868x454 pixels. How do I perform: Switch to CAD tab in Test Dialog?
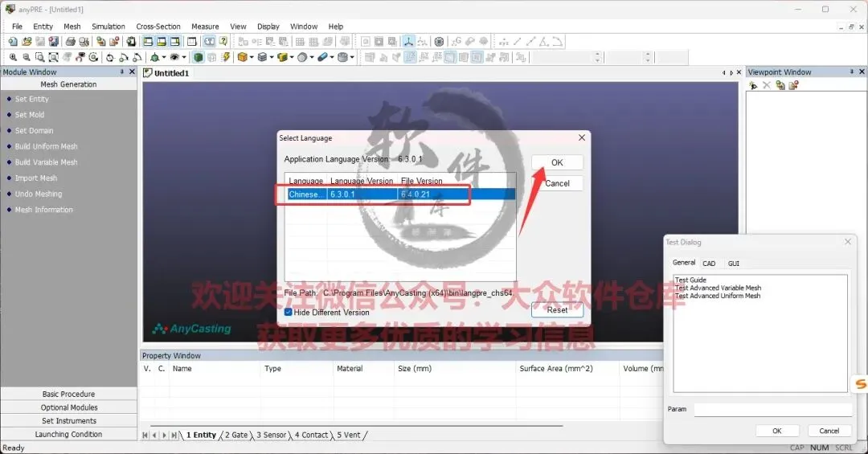click(x=709, y=264)
